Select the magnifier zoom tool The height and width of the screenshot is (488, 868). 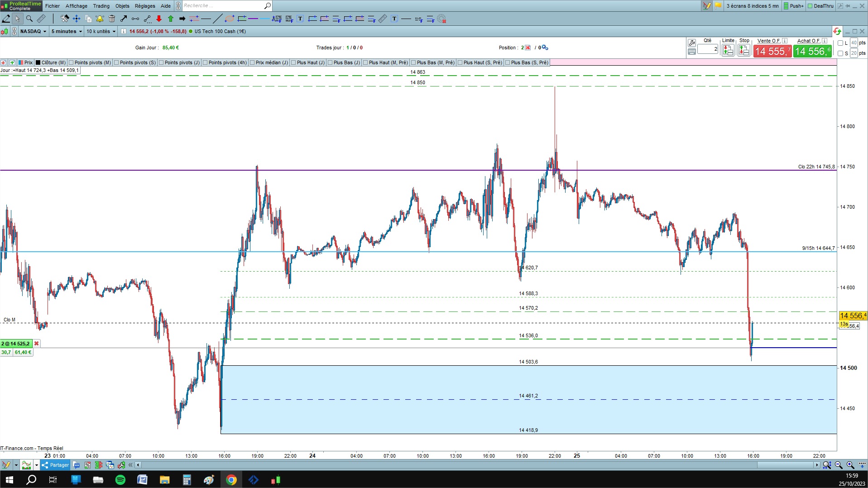29,19
